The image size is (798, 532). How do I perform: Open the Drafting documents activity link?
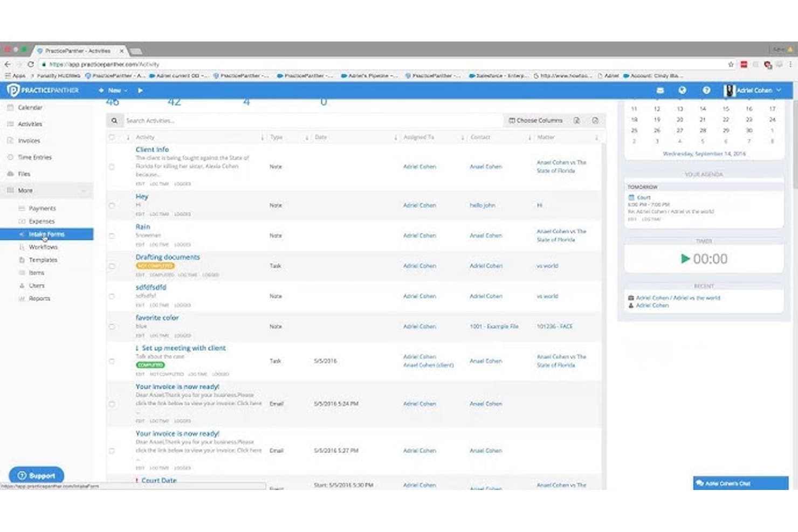click(x=168, y=257)
